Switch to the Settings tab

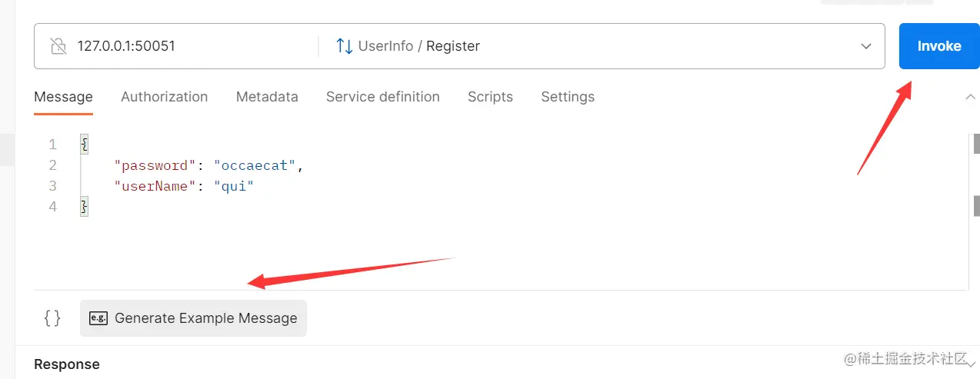click(568, 97)
